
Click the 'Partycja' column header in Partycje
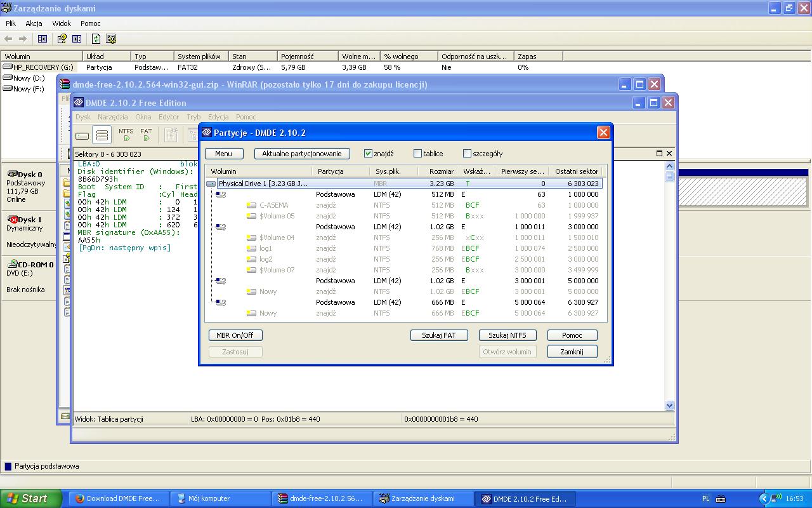[341, 171]
